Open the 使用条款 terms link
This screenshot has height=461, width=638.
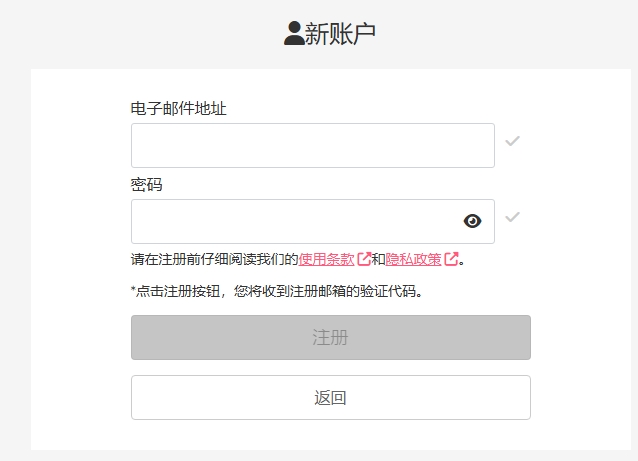click(326, 259)
